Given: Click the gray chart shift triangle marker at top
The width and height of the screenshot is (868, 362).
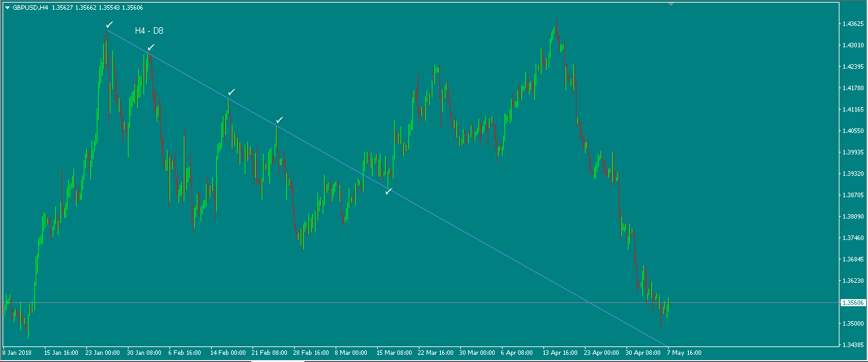Looking at the screenshot, I should (x=671, y=4).
